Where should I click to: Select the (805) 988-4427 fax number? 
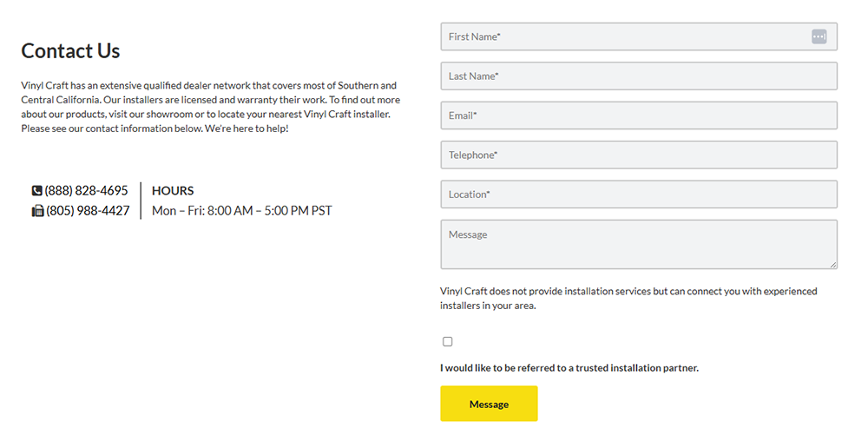(88, 211)
